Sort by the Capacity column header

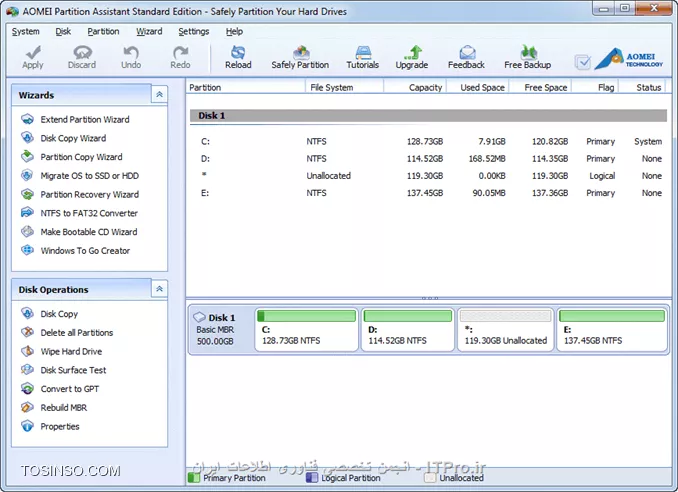coord(415,87)
